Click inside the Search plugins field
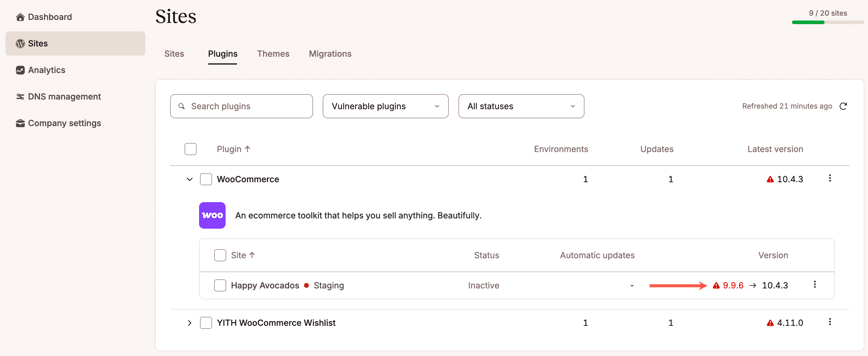The width and height of the screenshot is (868, 356). pyautogui.click(x=241, y=106)
